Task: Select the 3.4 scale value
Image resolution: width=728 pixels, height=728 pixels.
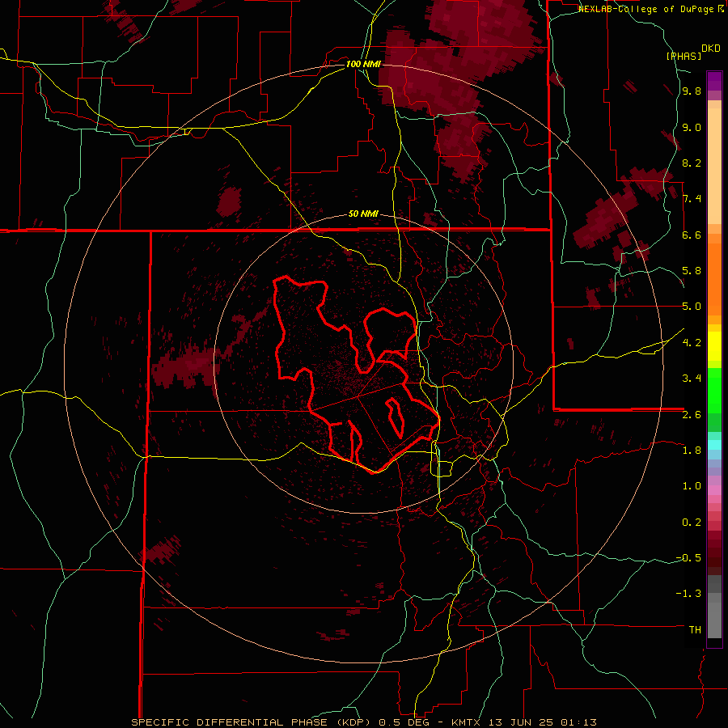Action: (x=692, y=379)
